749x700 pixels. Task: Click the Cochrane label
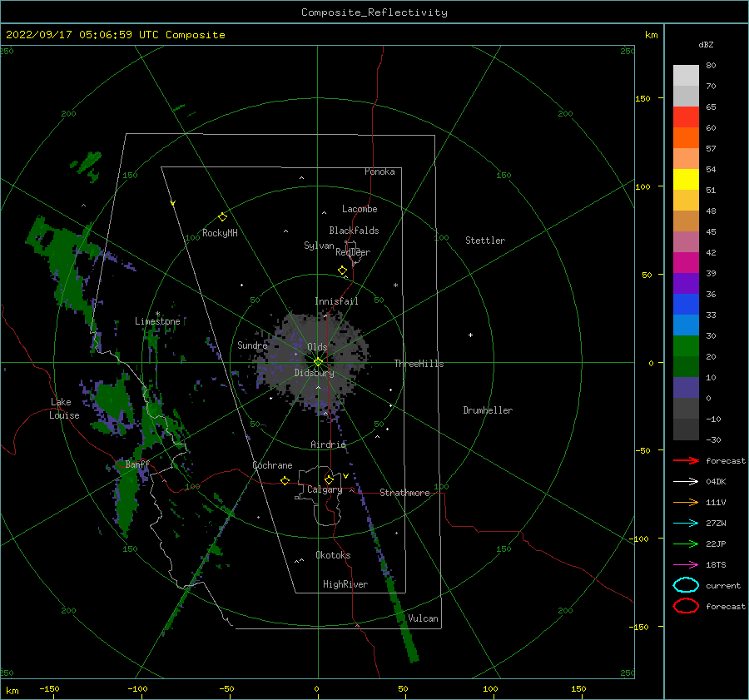tap(272, 465)
